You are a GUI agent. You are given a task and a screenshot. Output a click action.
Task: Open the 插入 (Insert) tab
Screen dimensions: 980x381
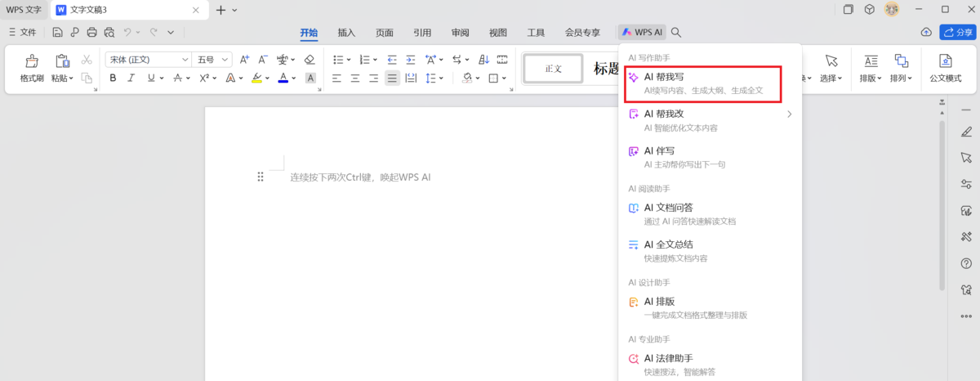(x=346, y=33)
